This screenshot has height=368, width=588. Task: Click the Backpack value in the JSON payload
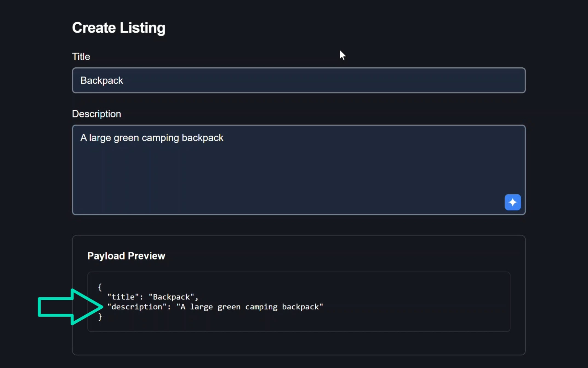pos(171,297)
